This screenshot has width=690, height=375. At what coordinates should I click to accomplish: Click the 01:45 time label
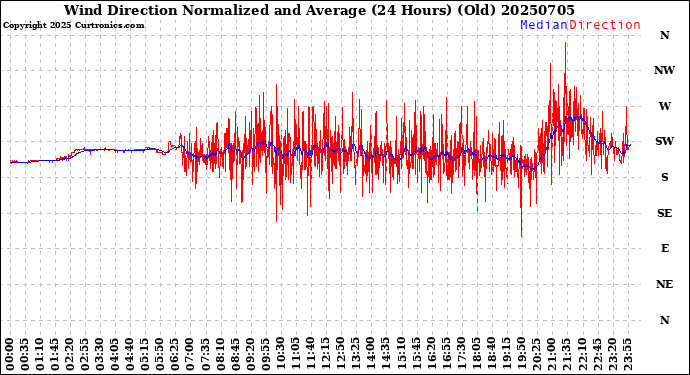[55, 354]
